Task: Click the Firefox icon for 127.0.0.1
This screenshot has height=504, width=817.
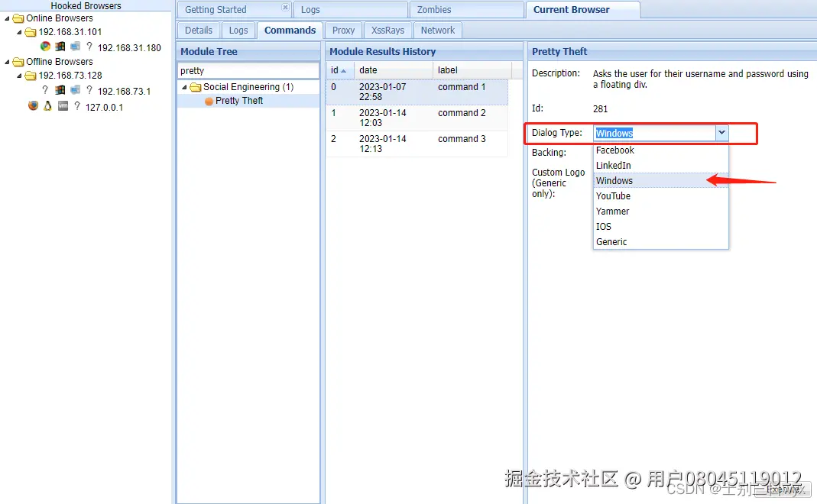Action: 34,105
